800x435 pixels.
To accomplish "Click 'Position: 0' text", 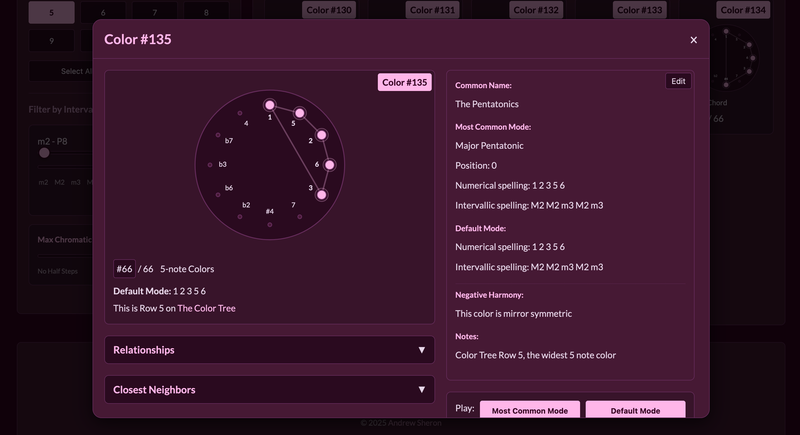I will 476,166.
